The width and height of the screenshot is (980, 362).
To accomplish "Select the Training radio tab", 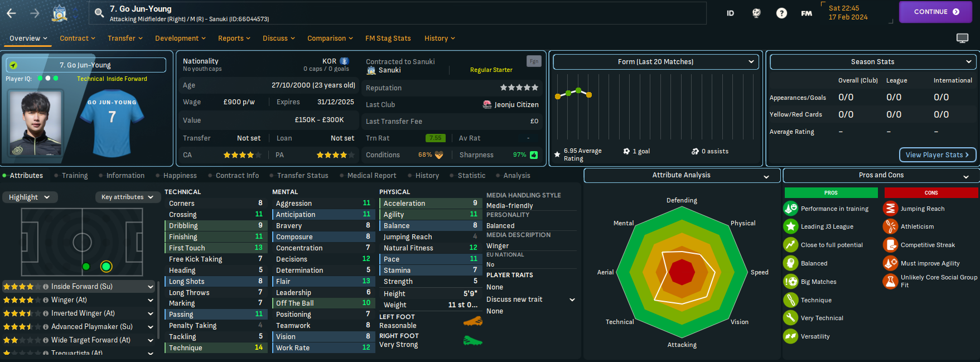I will click(74, 176).
